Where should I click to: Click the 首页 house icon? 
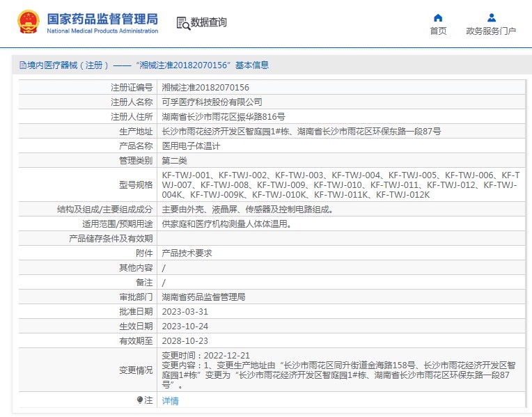coord(438,18)
